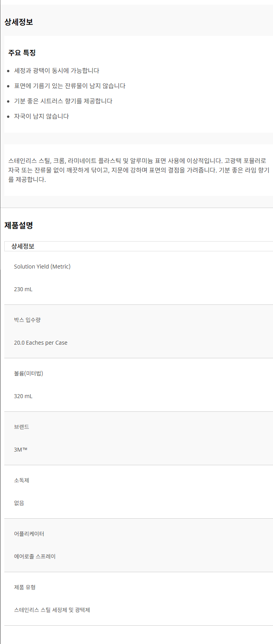273x644 pixels.
Task: Click the 상세정보 heading at top
Action: point(18,22)
